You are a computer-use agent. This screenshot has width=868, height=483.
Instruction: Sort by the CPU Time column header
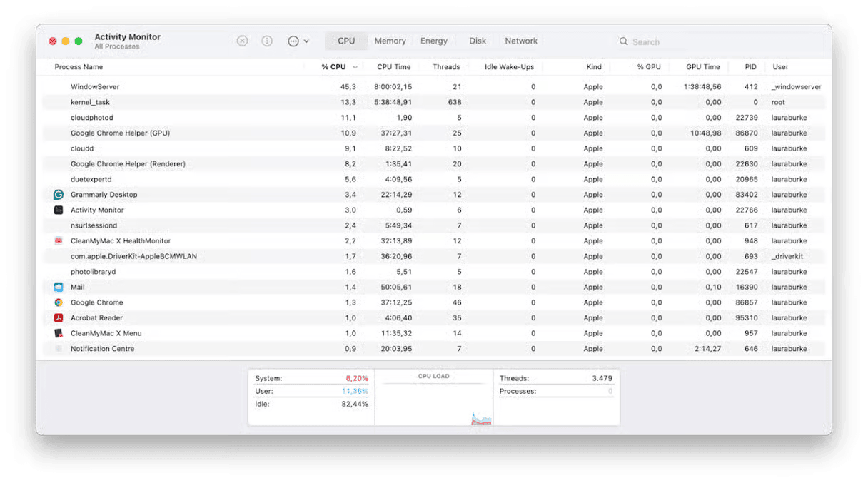[x=393, y=67]
